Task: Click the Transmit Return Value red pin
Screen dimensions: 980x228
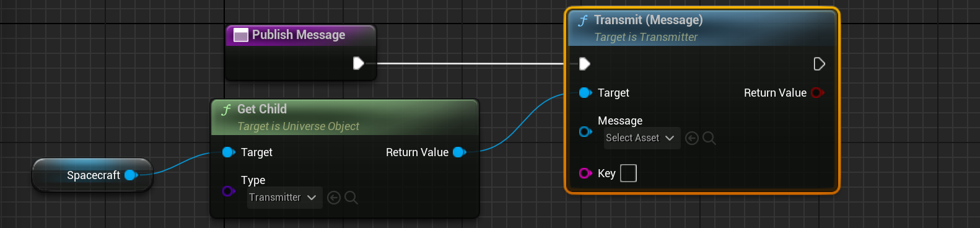Action: [818, 92]
